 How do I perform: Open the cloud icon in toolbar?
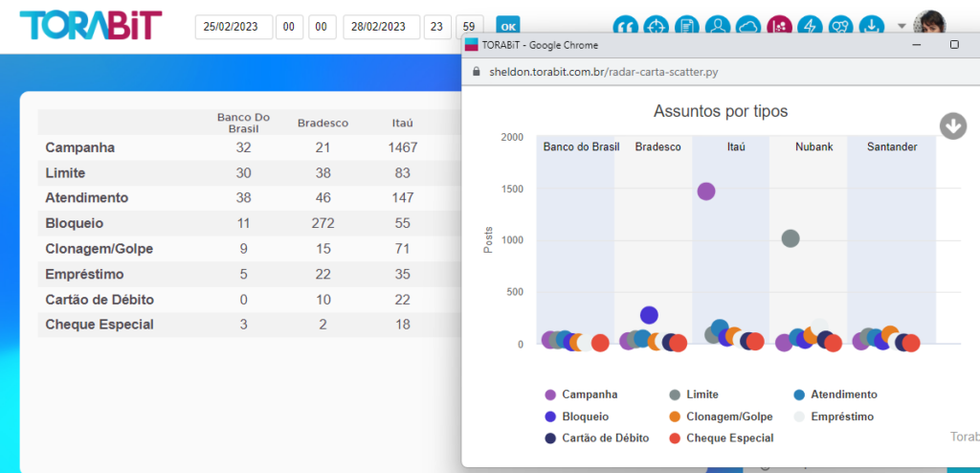click(x=748, y=26)
